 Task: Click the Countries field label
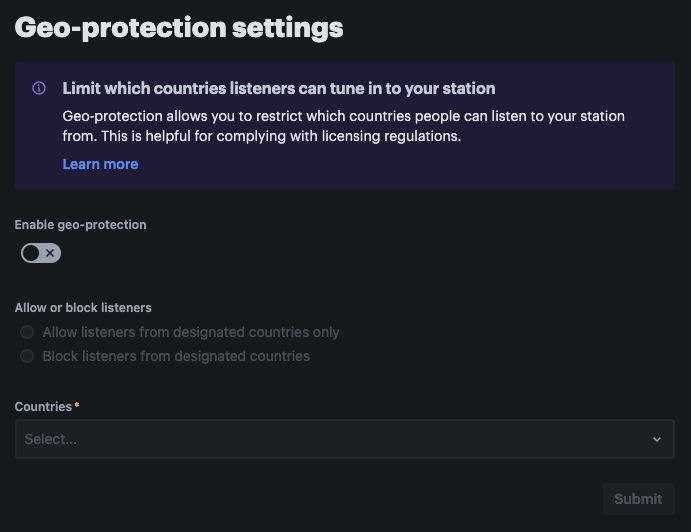click(43, 407)
